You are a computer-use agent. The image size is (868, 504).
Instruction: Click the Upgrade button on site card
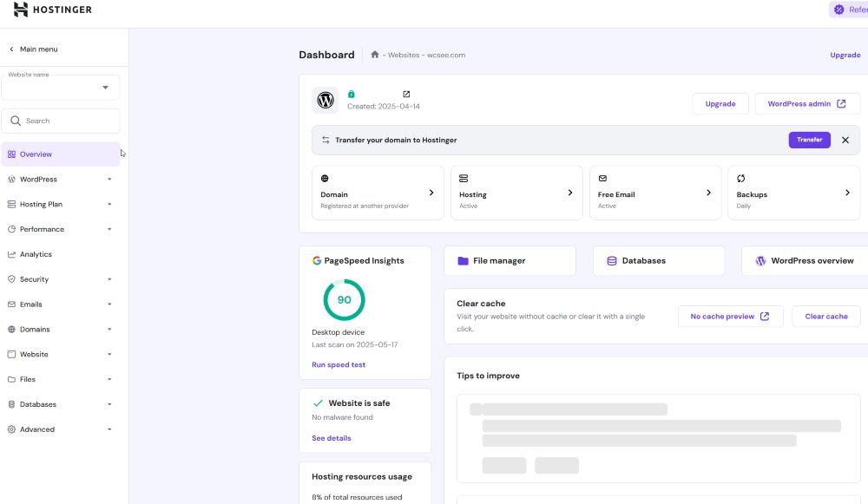coord(720,104)
